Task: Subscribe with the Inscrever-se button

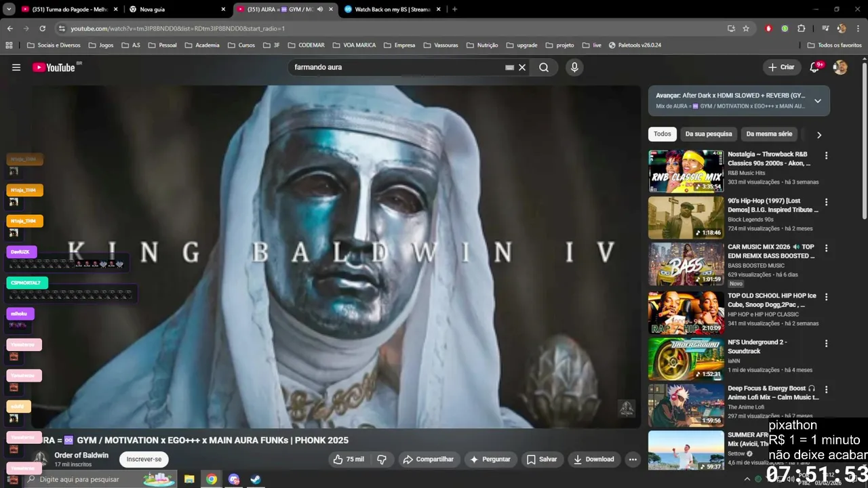Action: [x=144, y=459]
